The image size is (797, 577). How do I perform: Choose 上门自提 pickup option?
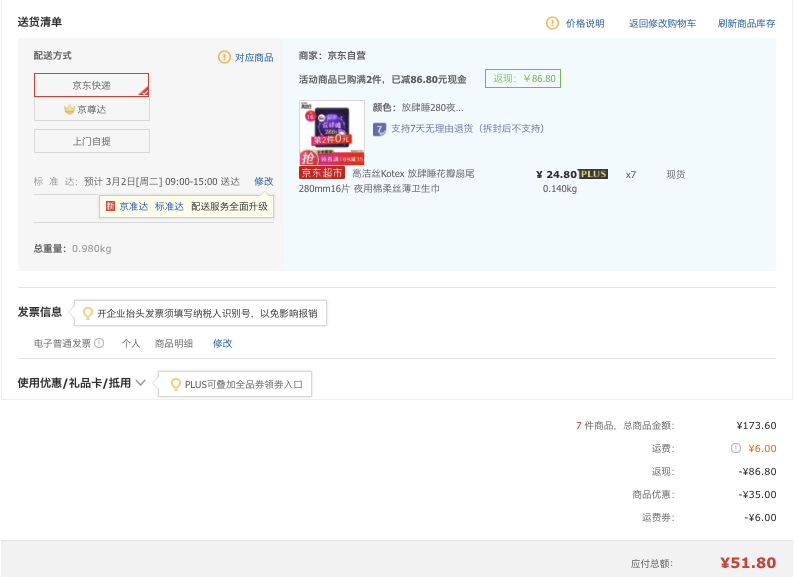(91, 141)
